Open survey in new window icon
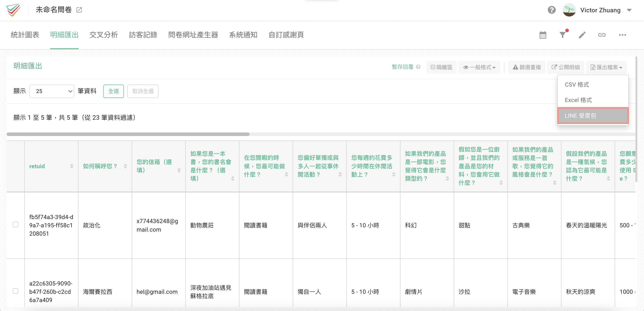 pyautogui.click(x=79, y=10)
